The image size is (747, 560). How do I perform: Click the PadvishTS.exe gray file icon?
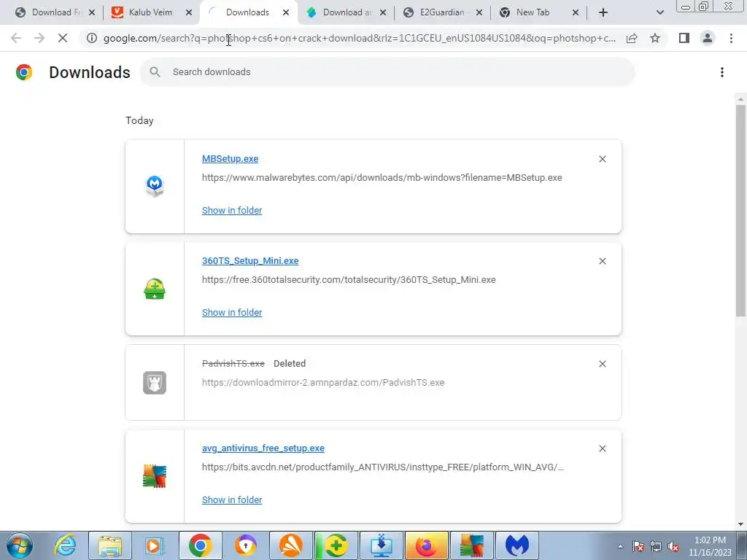(x=155, y=382)
